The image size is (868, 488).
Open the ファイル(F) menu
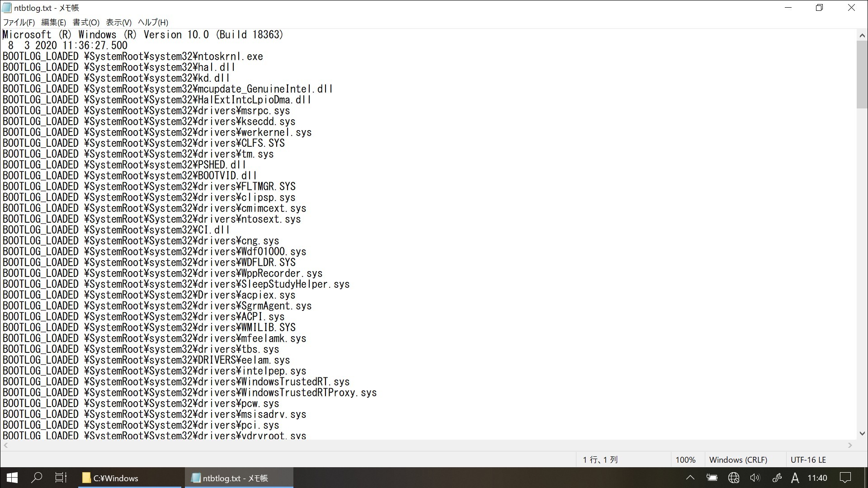tap(19, 22)
